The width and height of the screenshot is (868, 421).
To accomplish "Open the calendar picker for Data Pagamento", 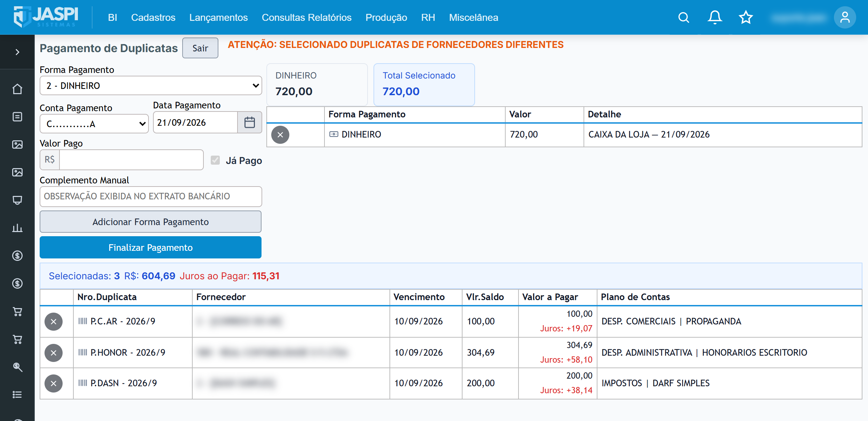I will [249, 122].
